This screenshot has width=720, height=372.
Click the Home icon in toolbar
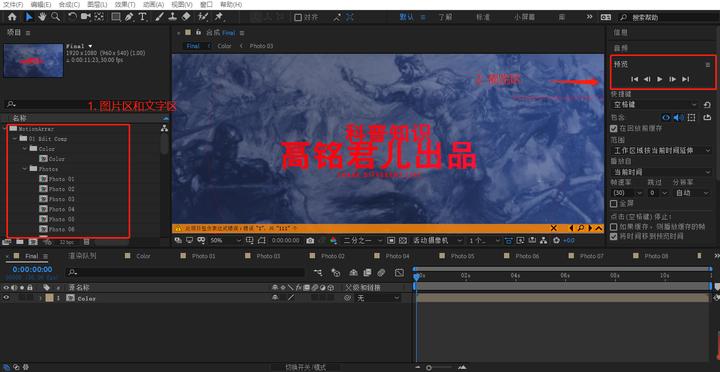tap(12, 17)
